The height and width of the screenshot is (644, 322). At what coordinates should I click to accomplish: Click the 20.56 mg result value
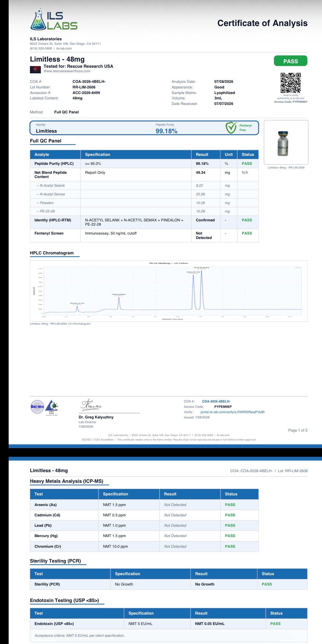pos(200,194)
